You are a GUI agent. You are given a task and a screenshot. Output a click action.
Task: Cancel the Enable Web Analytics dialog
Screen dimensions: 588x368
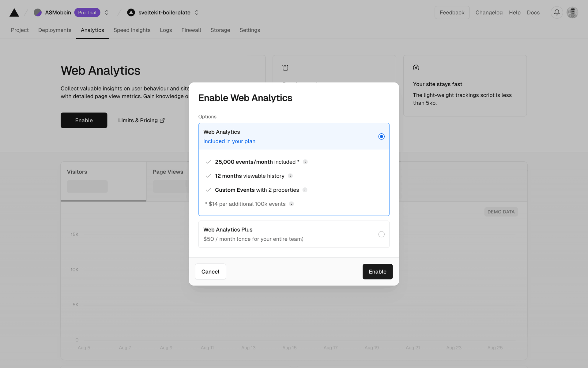pos(210,272)
